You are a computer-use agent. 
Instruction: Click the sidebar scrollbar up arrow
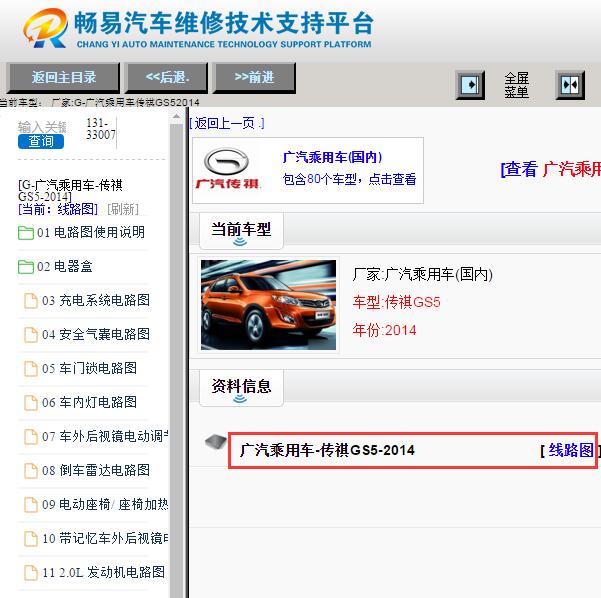tap(176, 116)
